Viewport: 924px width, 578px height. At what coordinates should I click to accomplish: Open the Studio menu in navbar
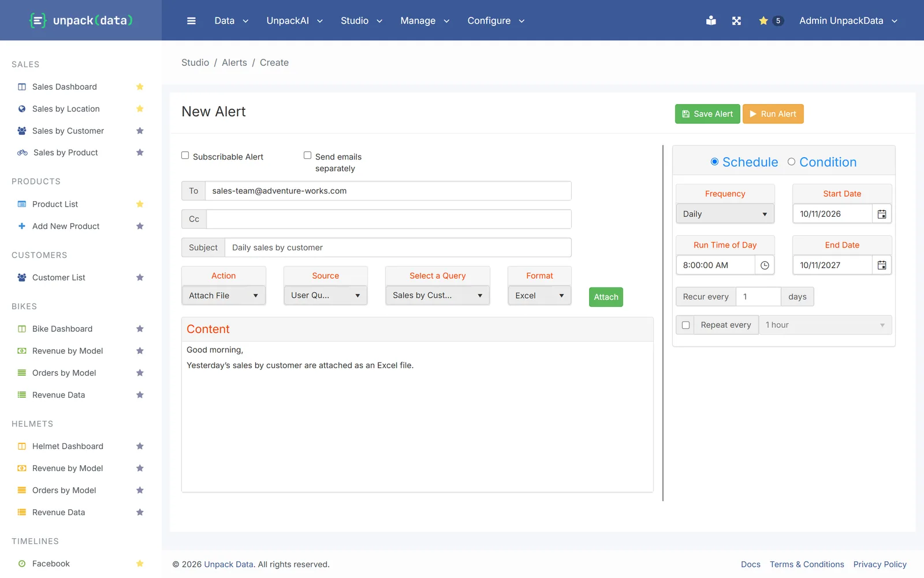362,21
